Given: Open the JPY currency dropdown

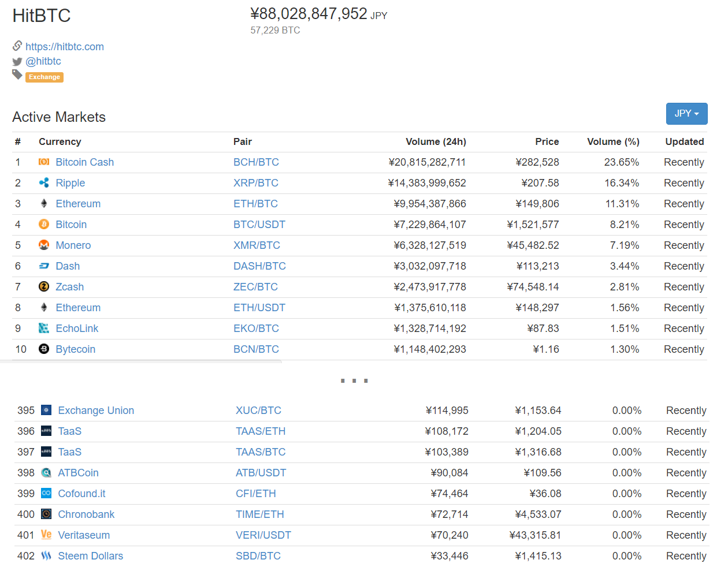Looking at the screenshot, I should (x=686, y=114).
